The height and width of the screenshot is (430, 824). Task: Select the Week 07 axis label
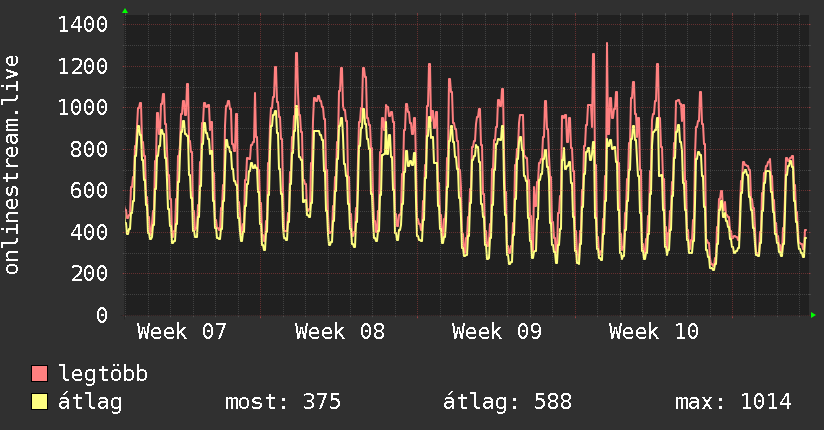pyautogui.click(x=182, y=331)
